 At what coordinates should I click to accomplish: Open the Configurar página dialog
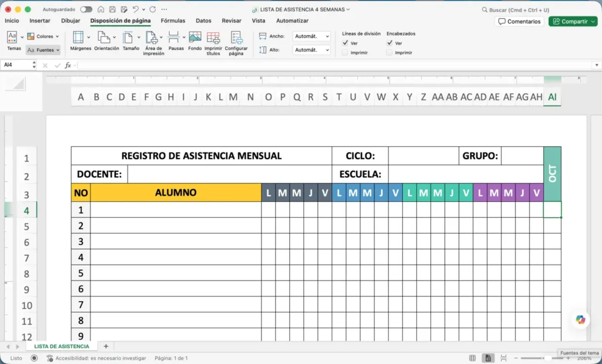click(x=236, y=43)
